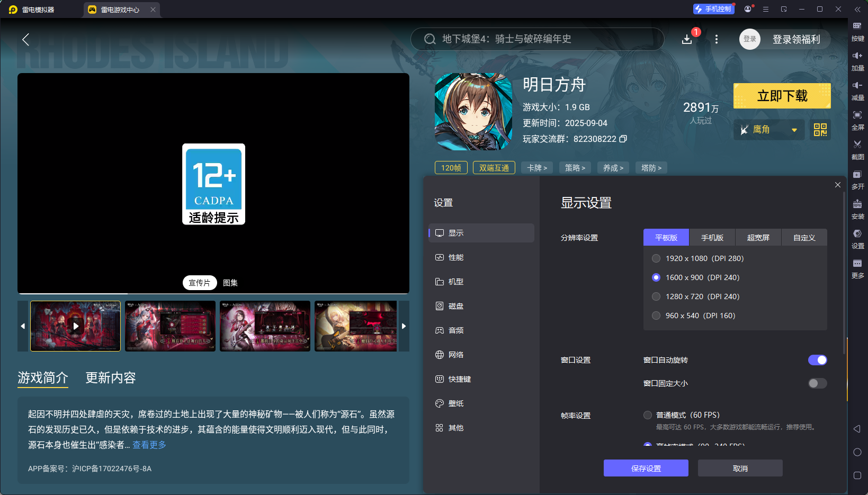Open 显示 display settings category

point(481,233)
